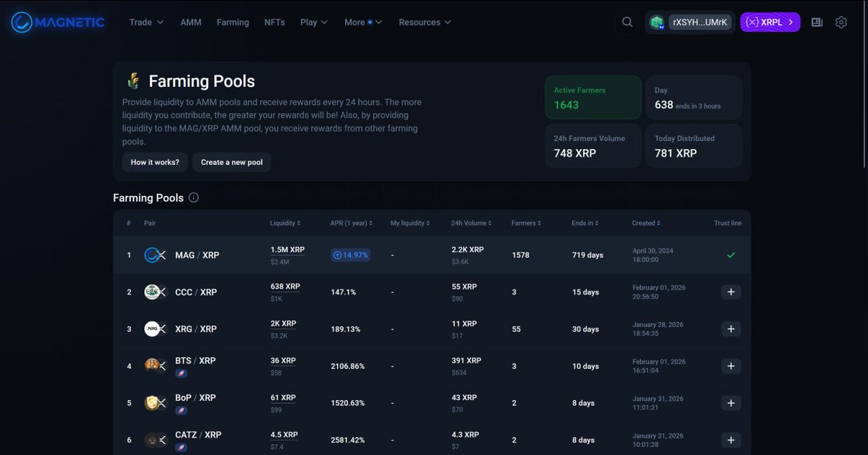
Task: Add trust line for XRG / XRP
Action: pos(731,329)
